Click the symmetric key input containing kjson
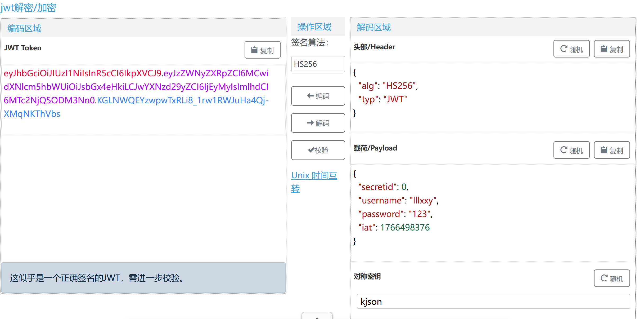Image resolution: width=644 pixels, height=319 pixels. coord(493,302)
